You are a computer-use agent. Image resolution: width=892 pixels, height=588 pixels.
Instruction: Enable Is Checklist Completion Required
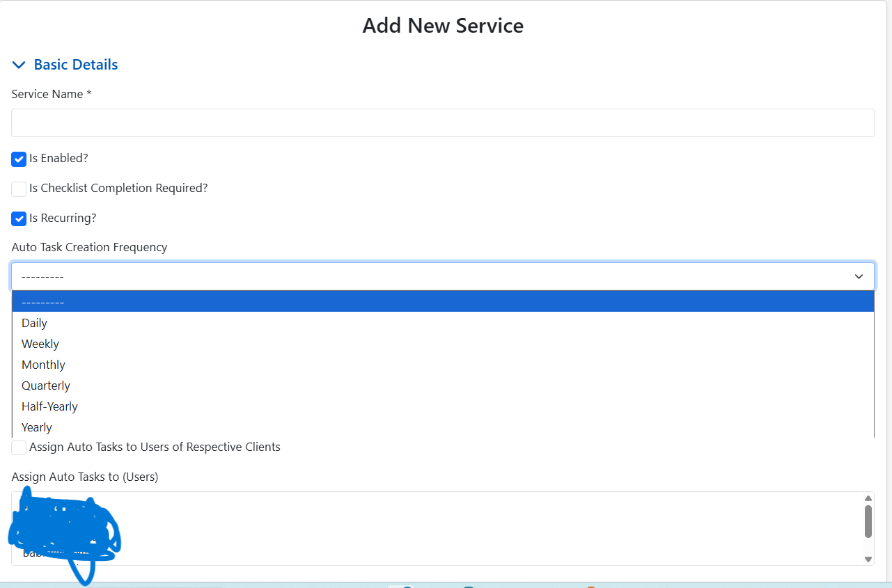(x=18, y=189)
